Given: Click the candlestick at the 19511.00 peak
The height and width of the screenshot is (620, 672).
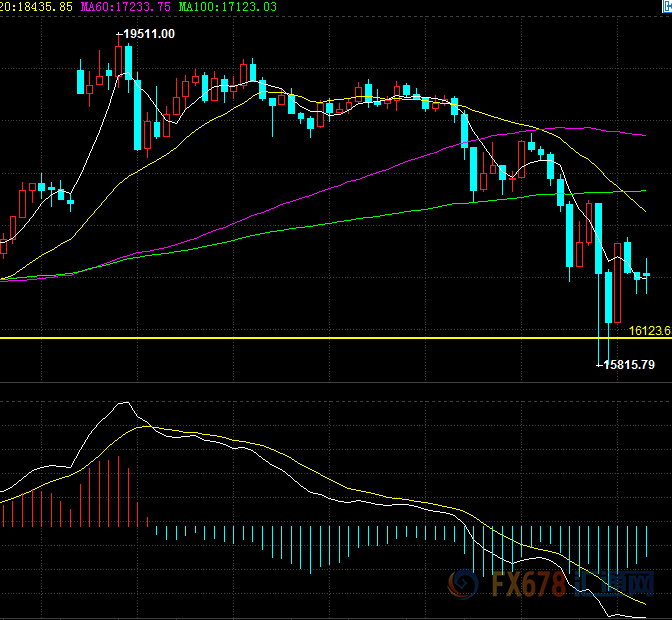Looking at the screenshot, I should coord(119,60).
